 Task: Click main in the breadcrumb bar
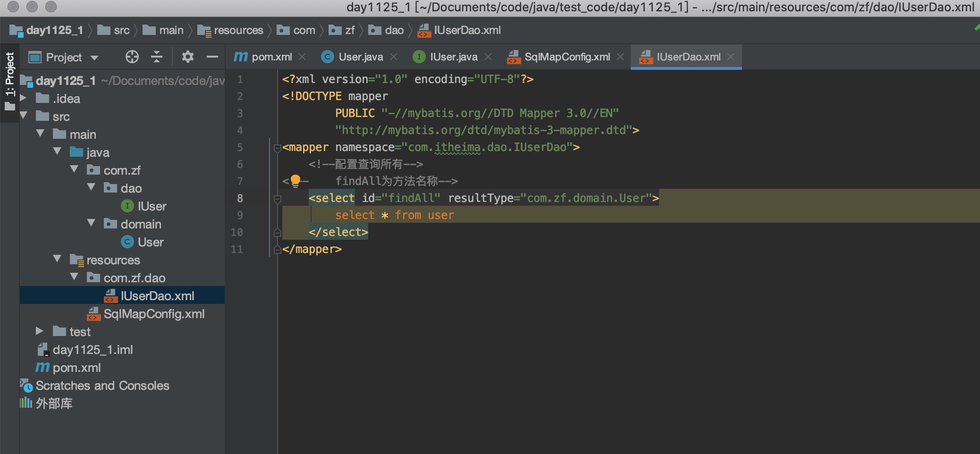(163, 30)
